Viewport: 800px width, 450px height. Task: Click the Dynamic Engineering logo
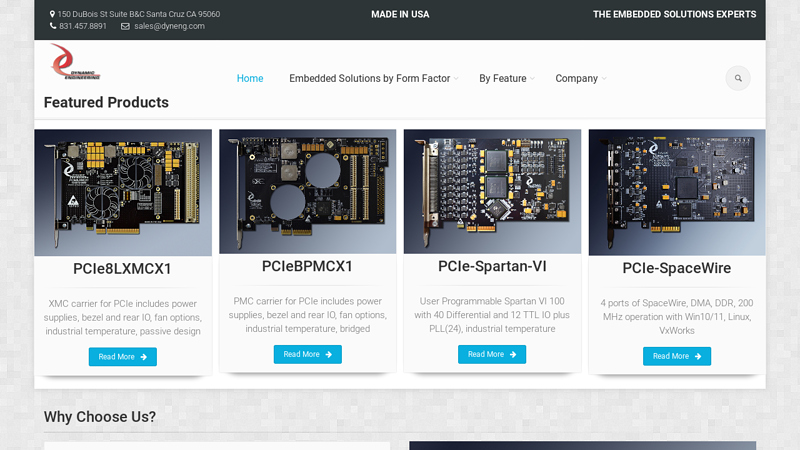76,62
